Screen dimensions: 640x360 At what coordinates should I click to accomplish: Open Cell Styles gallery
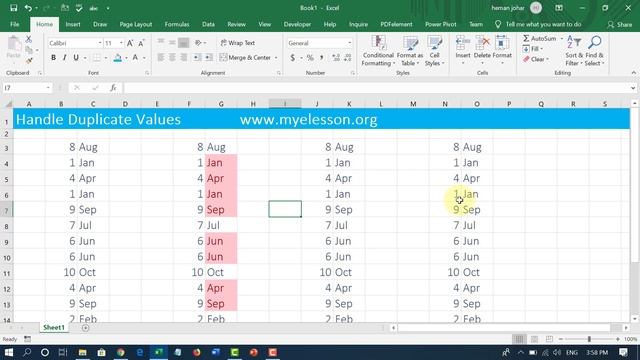434,51
